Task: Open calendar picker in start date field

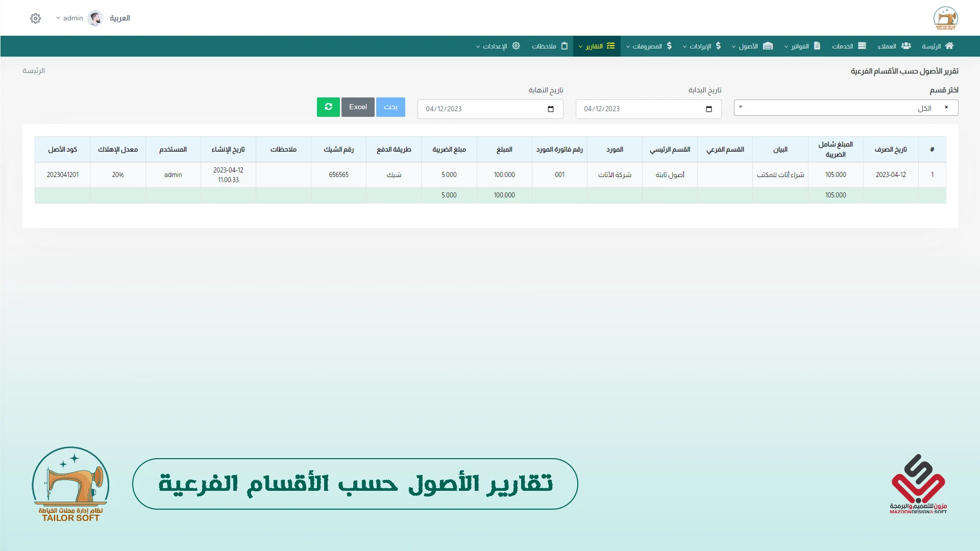Action: point(708,109)
